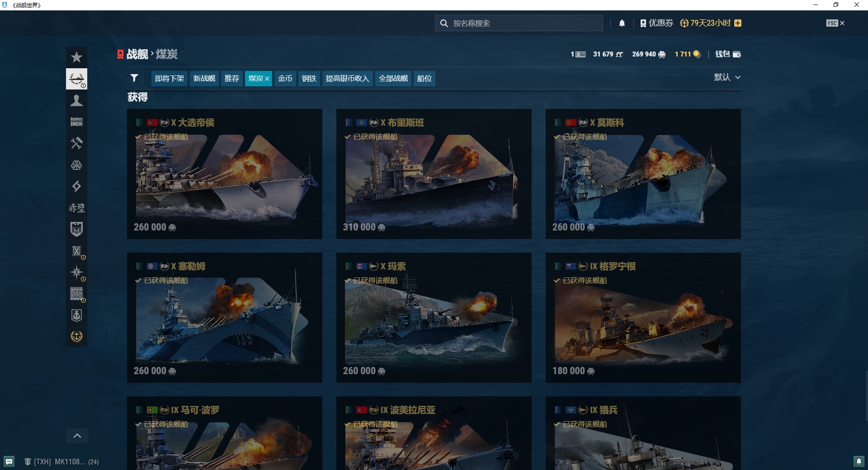868x470 pixels.
Task: Open the filter funnel icon
Action: 134,78
